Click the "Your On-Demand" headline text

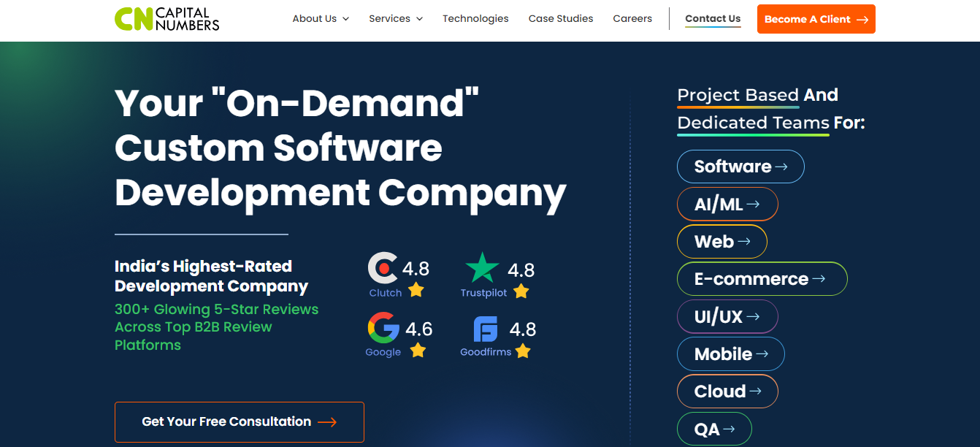coord(297,102)
